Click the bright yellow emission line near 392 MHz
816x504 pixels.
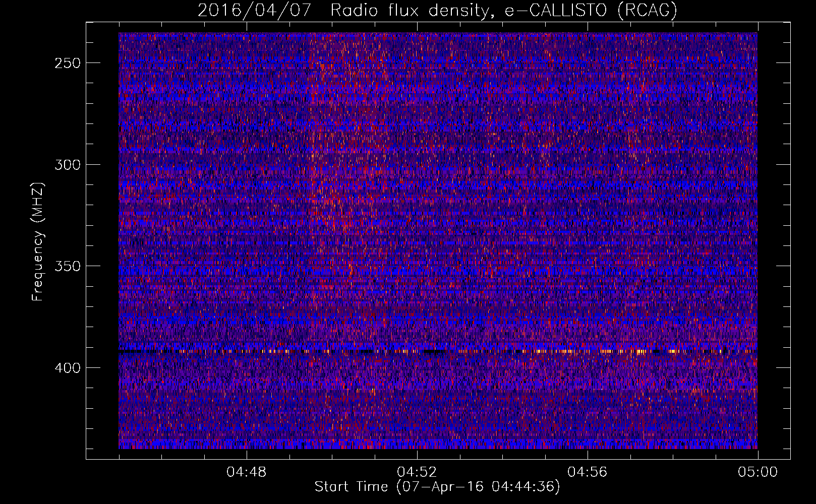438,351
